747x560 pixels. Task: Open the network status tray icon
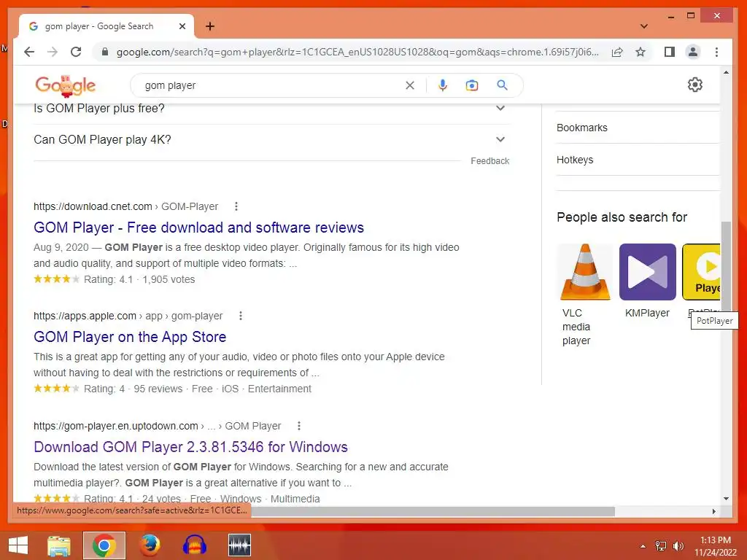pos(661,546)
